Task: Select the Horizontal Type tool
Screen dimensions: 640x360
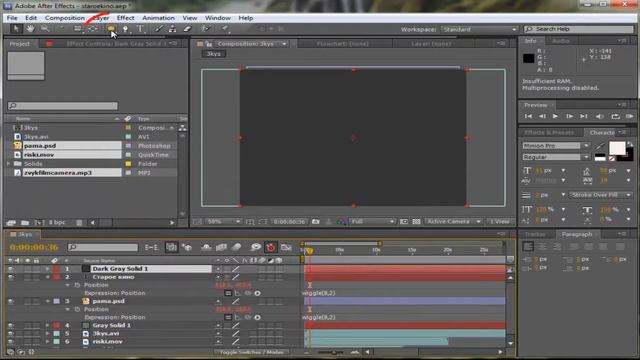Action: (140, 29)
